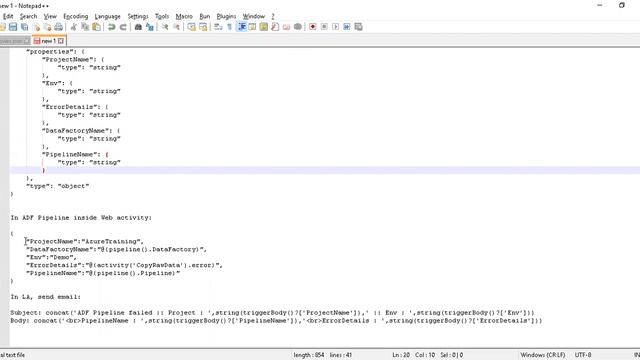Open the Run menu

pyautogui.click(x=204, y=16)
